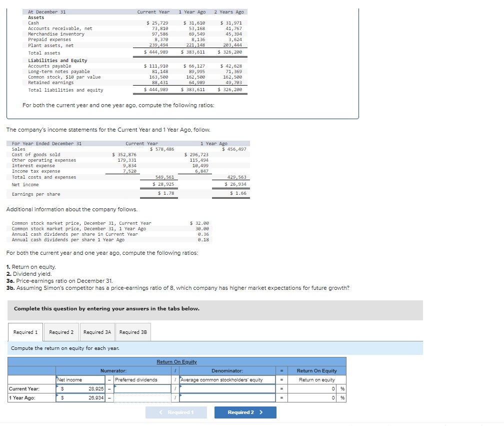Click the Required 2 navigation button

pos(245,412)
